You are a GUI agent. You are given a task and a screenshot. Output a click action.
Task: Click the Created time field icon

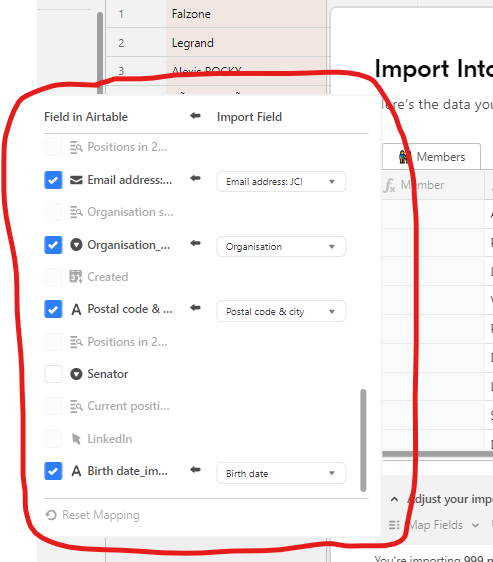click(76, 277)
